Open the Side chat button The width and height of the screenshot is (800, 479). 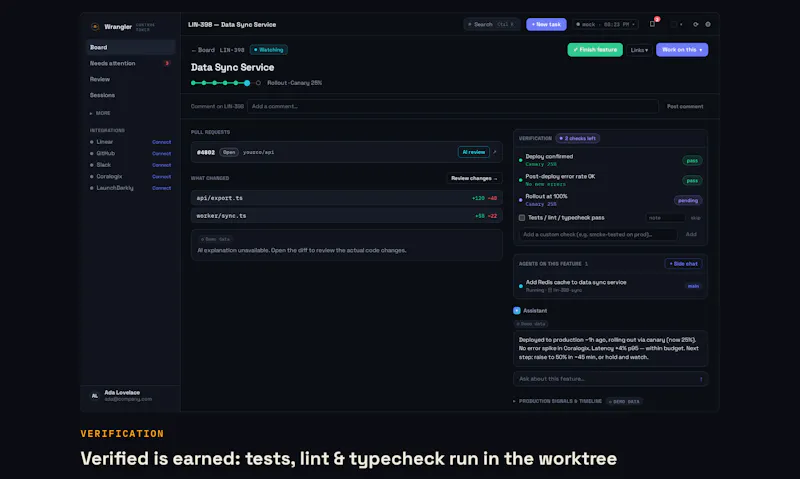point(683,264)
